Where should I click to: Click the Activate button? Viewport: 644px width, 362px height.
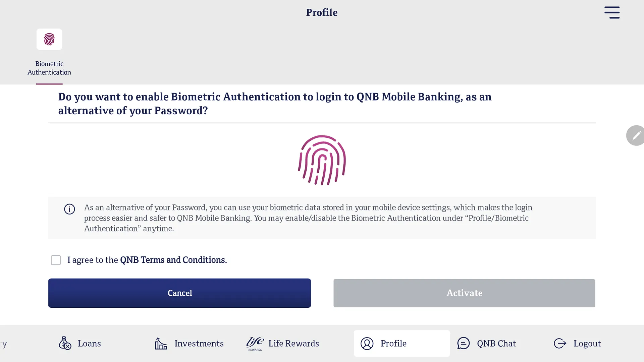465,293
